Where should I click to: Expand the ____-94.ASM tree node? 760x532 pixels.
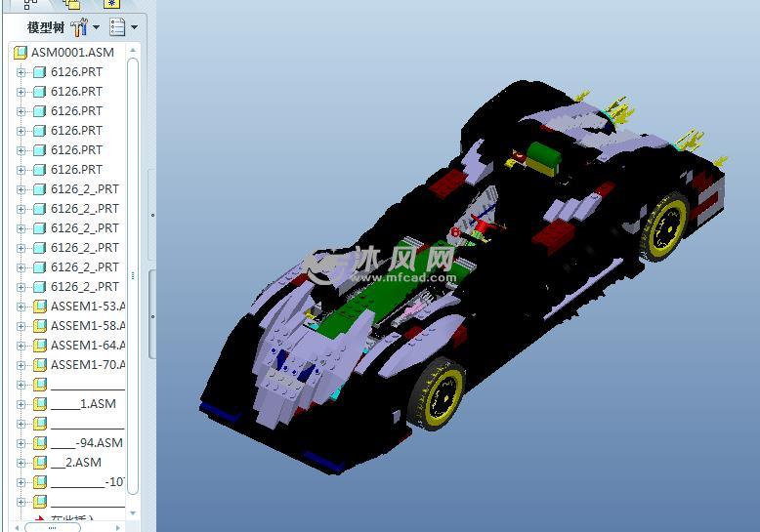click(21, 443)
